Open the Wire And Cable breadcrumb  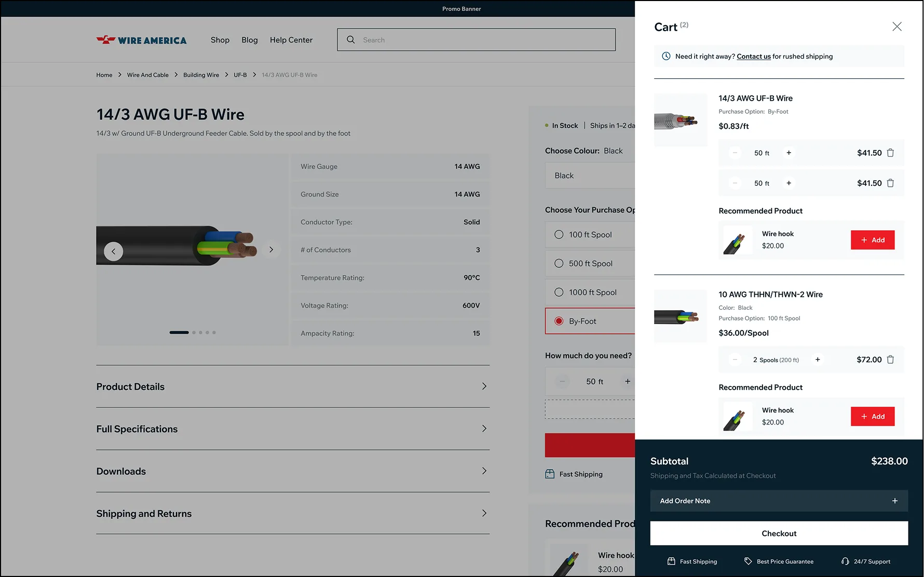pos(148,75)
